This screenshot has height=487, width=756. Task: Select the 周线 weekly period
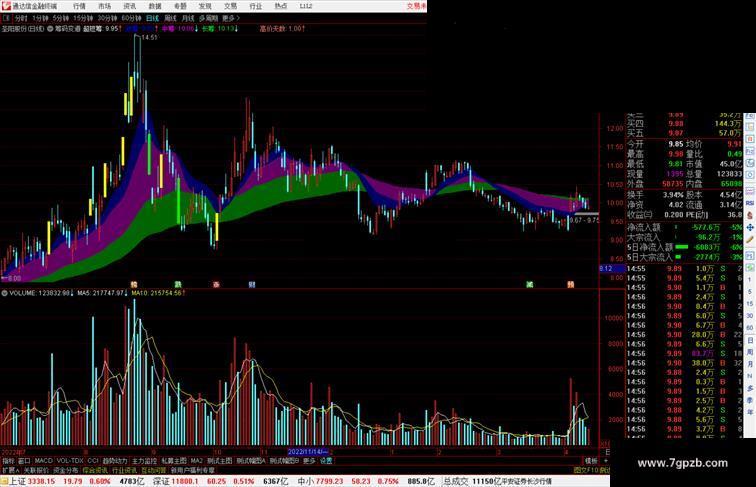tap(170, 18)
